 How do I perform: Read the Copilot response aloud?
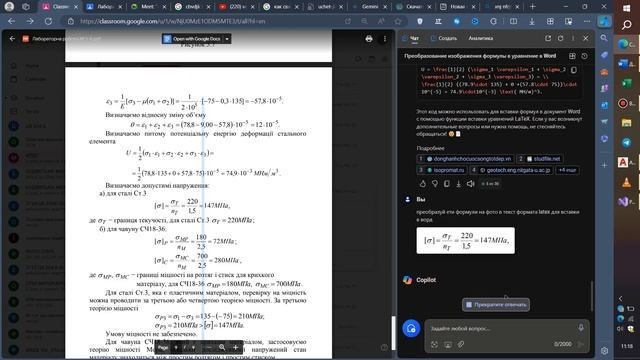[x=471, y=184]
